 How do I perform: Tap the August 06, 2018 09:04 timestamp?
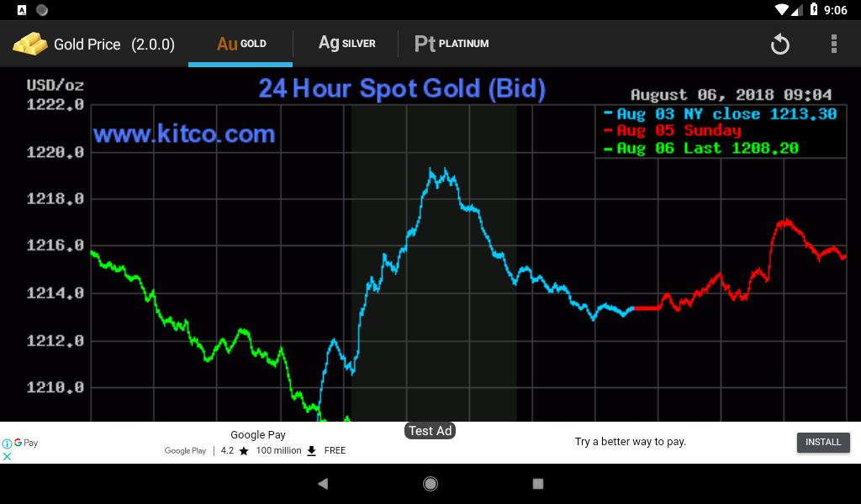(x=731, y=95)
